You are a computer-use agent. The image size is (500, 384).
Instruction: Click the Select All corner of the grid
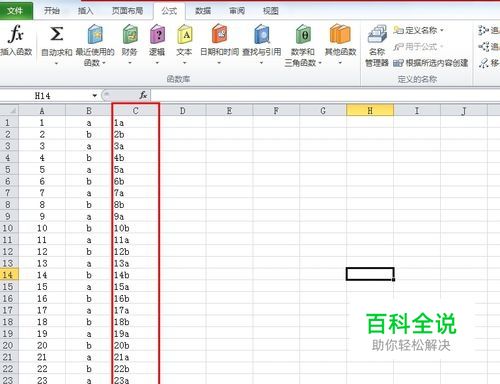(x=9, y=110)
